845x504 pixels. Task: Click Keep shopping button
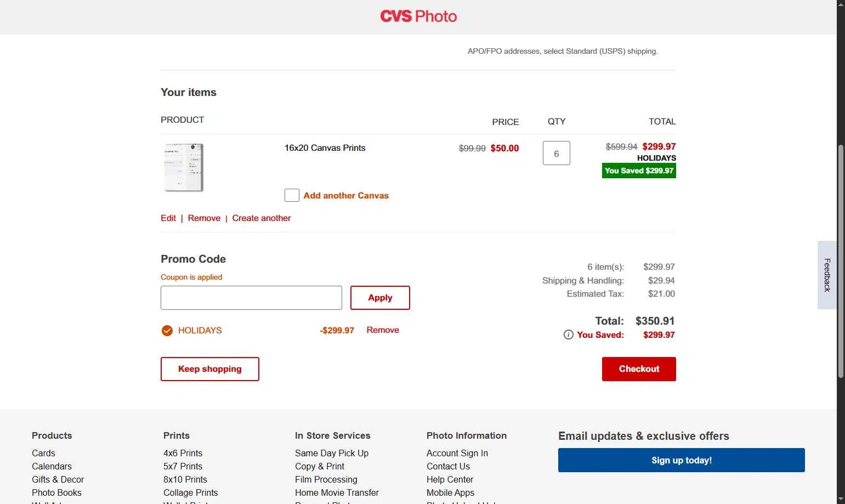210,369
